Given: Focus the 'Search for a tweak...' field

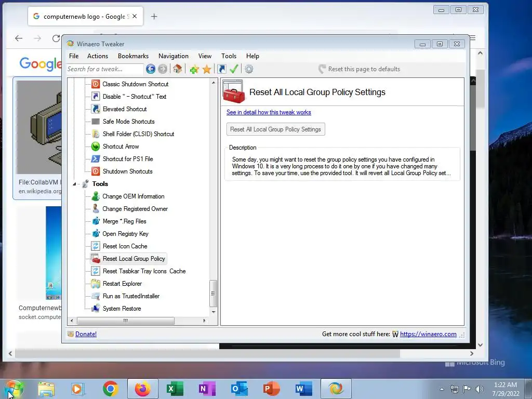Looking at the screenshot, I should 105,69.
